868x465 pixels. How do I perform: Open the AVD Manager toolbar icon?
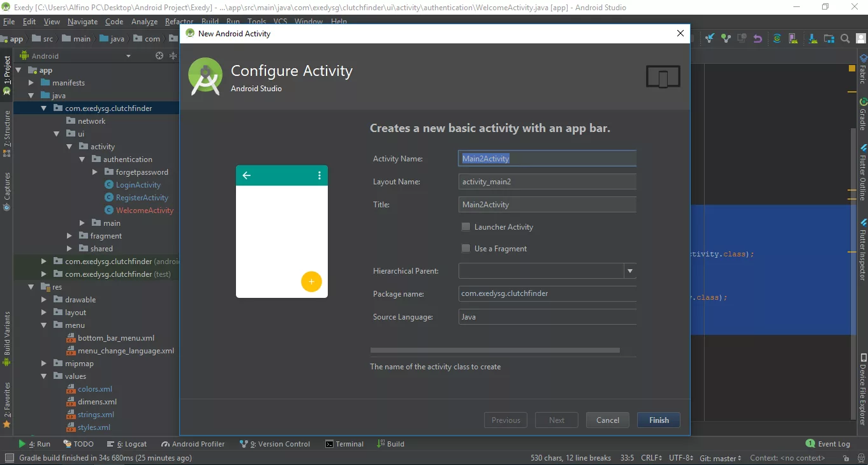(793, 38)
